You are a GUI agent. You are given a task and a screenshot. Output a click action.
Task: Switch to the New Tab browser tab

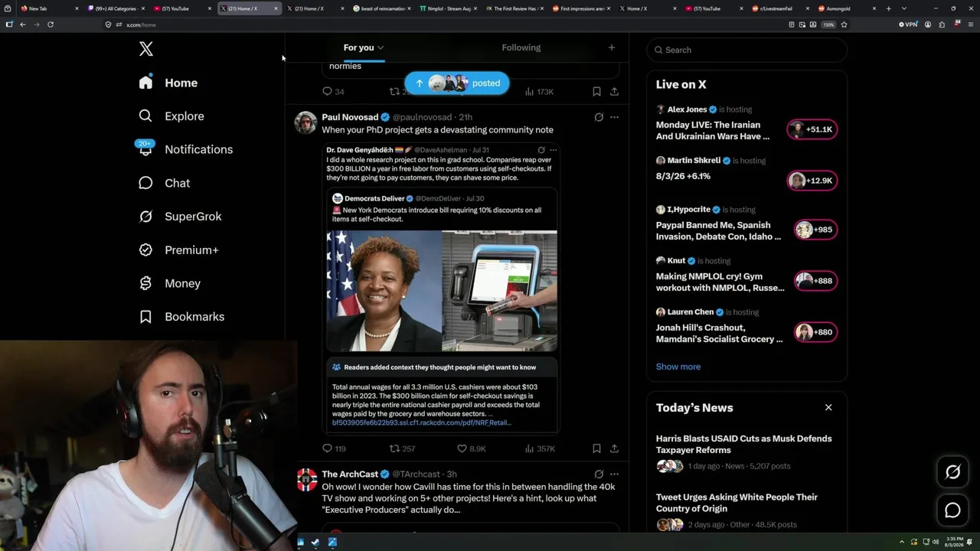[x=48, y=8]
